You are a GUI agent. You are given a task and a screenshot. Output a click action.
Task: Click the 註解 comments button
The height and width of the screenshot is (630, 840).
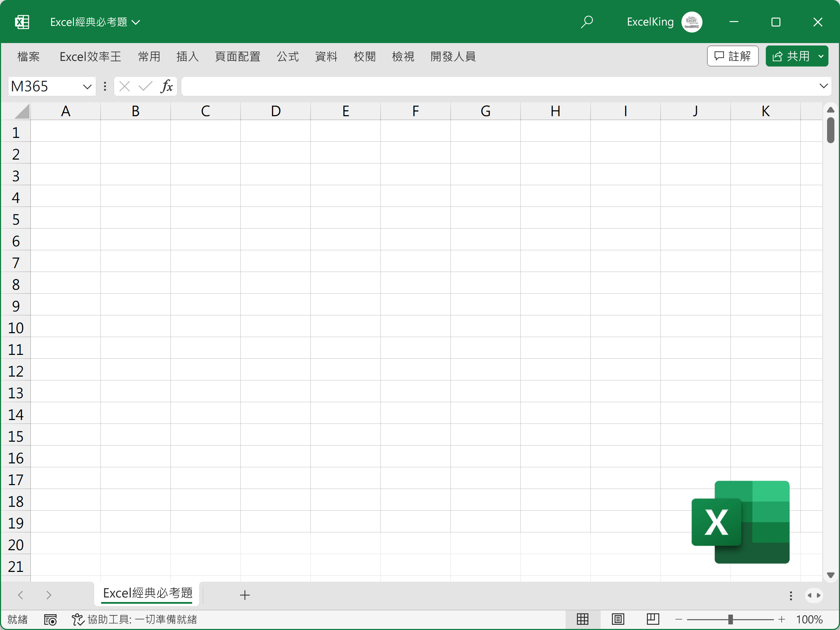click(732, 56)
